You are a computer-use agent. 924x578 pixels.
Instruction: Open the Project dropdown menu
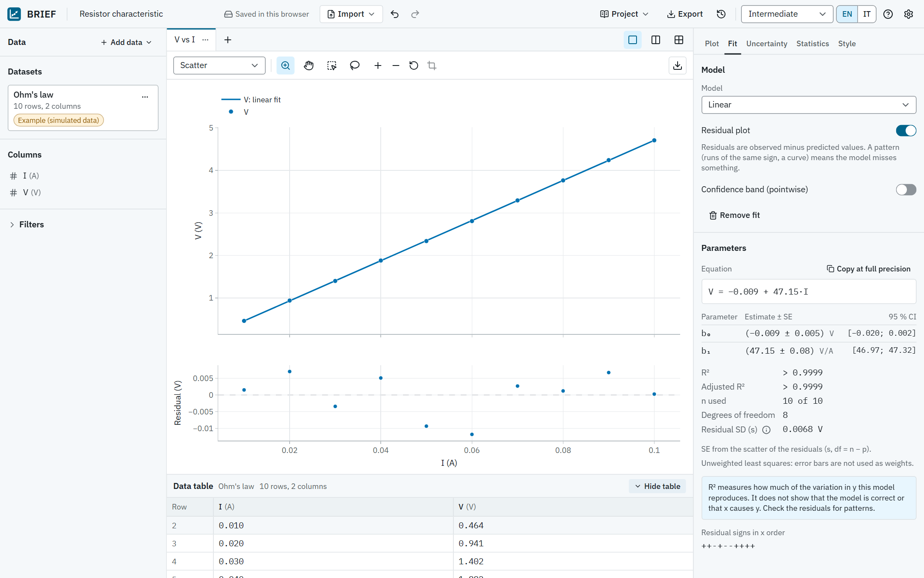pos(624,14)
